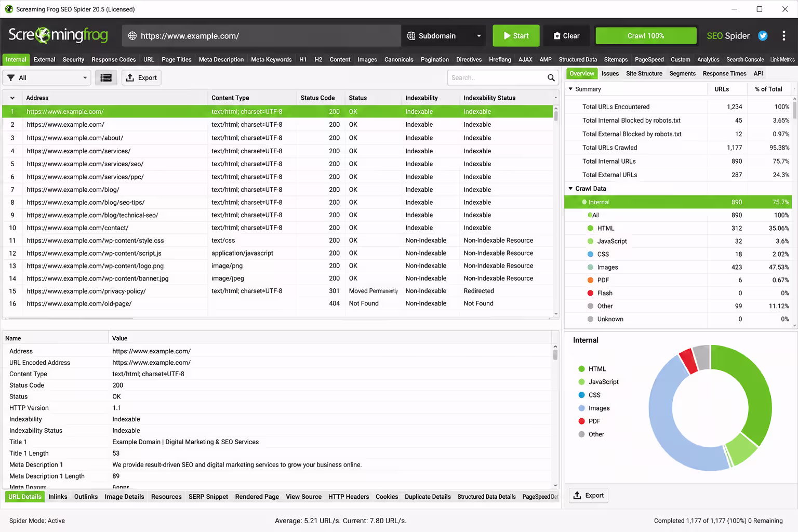Select the All row under Internal
This screenshot has height=532, width=798.
(x=678, y=215)
